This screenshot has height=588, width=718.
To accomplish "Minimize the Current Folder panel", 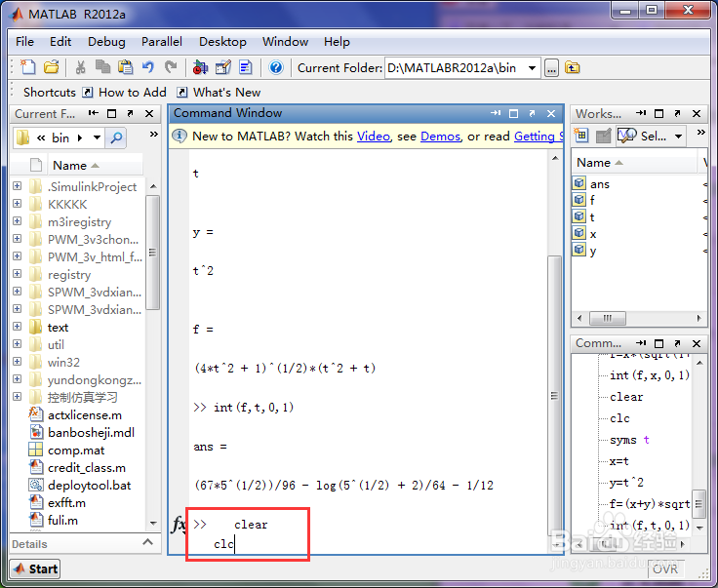I will click(94, 113).
